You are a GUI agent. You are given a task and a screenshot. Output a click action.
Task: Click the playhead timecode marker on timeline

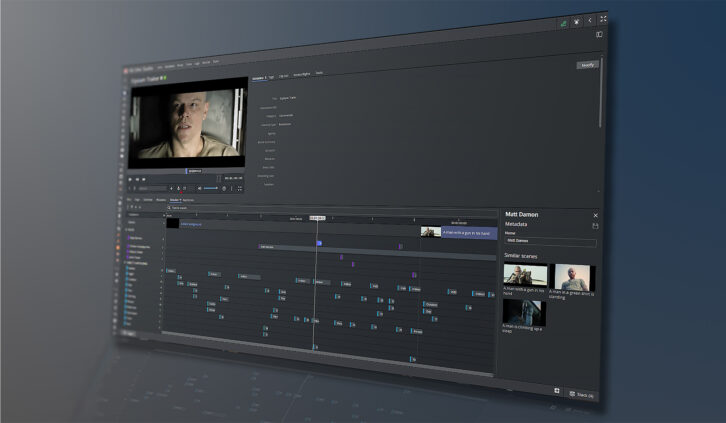tap(316, 217)
